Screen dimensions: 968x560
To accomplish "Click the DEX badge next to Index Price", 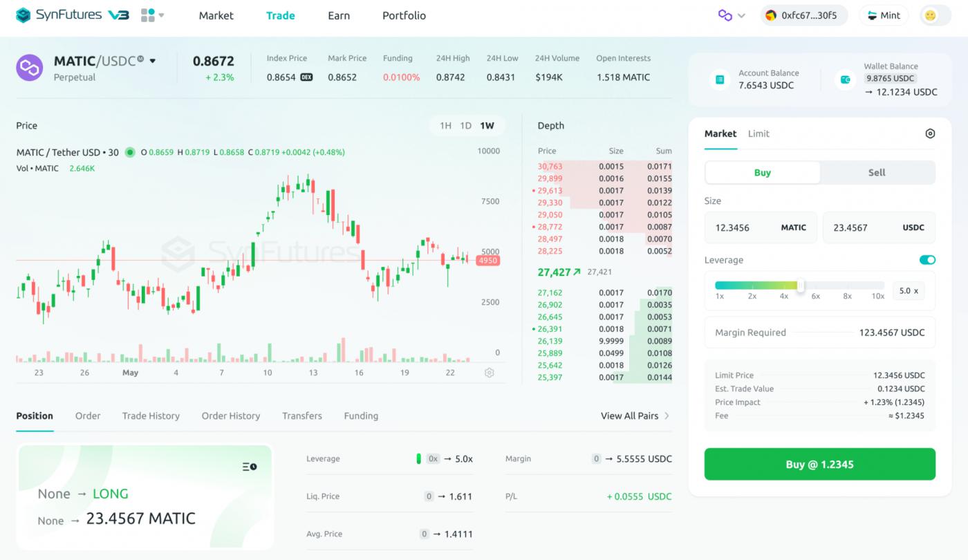I will tap(306, 77).
